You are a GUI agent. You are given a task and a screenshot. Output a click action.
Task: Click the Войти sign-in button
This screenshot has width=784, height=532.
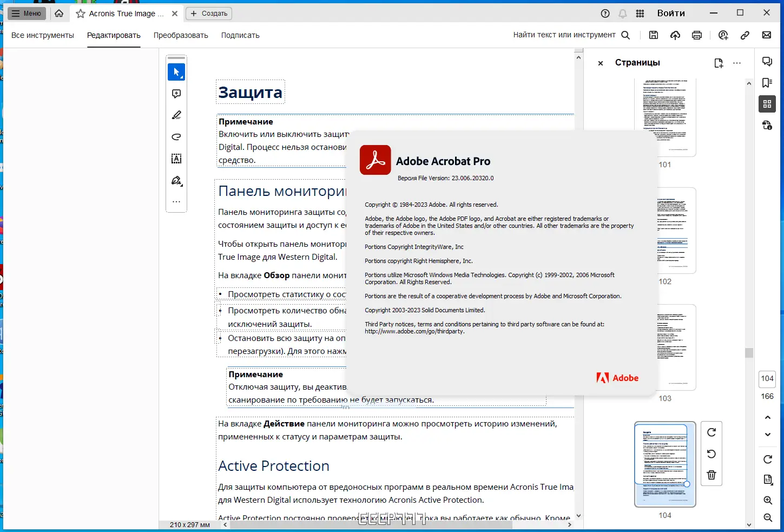[671, 14]
